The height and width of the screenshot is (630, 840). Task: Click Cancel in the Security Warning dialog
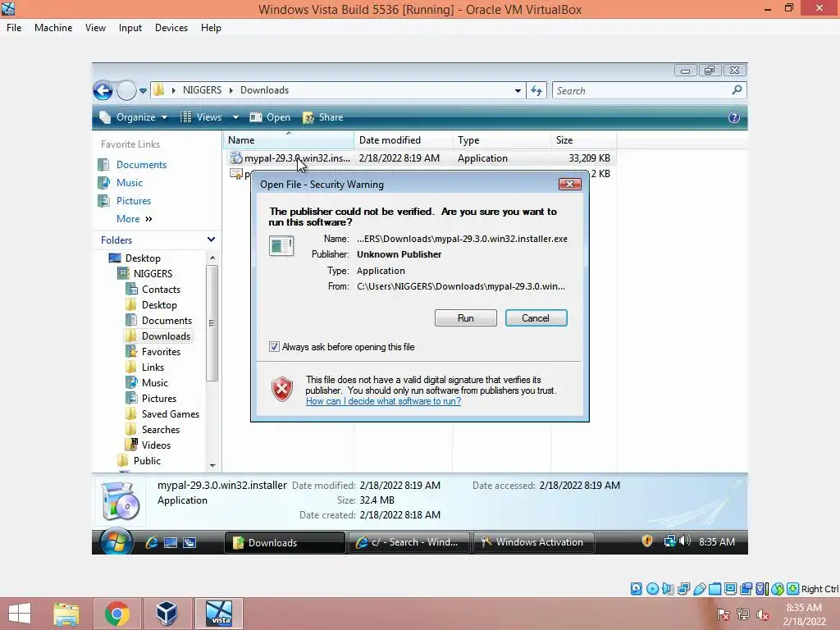point(536,318)
